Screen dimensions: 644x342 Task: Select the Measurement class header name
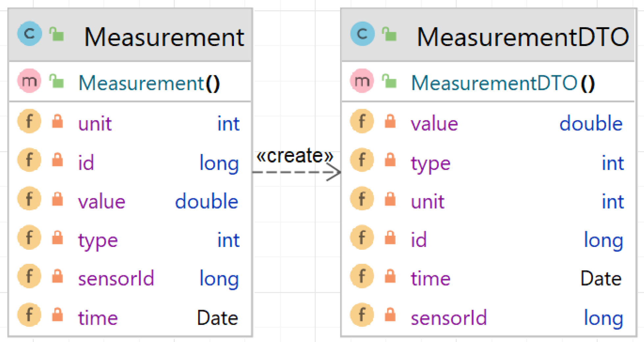click(x=164, y=37)
